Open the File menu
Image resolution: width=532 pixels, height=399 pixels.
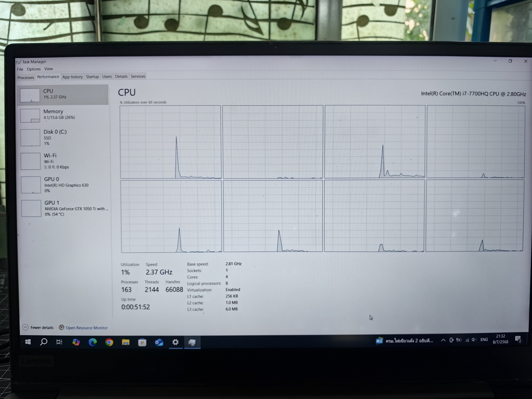click(20, 69)
